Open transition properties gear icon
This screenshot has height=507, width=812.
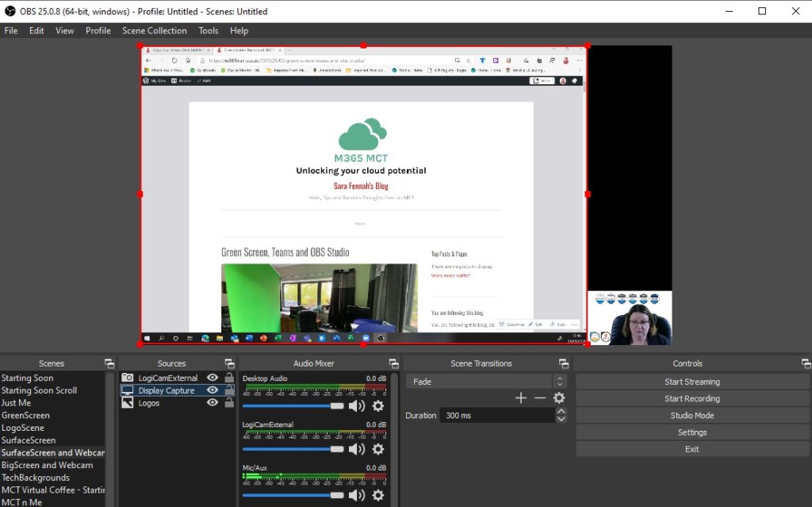click(559, 398)
